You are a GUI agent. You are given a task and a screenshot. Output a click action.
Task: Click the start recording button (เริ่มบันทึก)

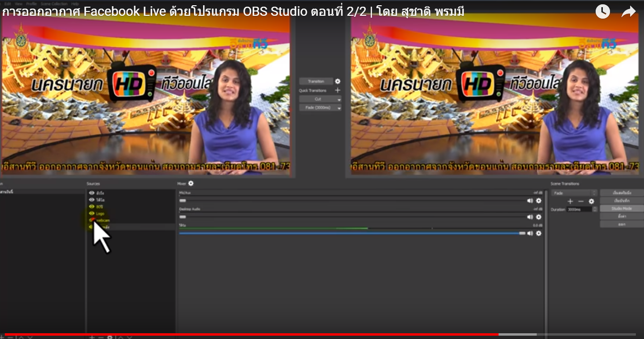point(622,201)
